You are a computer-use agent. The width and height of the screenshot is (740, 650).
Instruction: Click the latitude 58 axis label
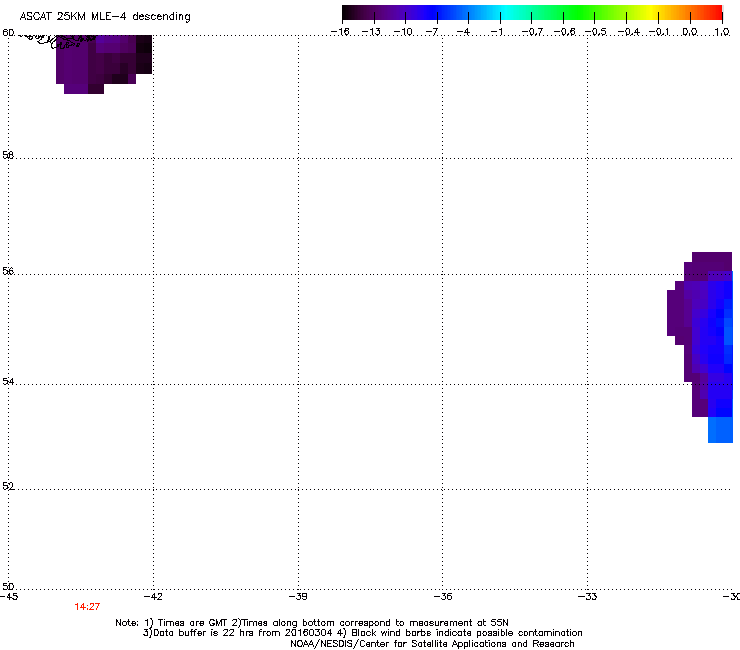pos(8,155)
